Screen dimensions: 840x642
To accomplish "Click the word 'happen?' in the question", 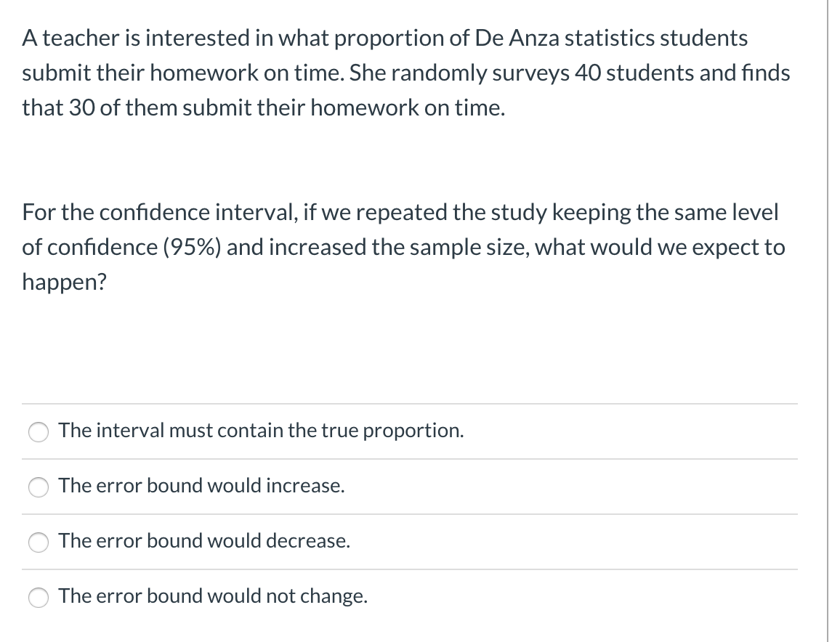I will coord(64,283).
